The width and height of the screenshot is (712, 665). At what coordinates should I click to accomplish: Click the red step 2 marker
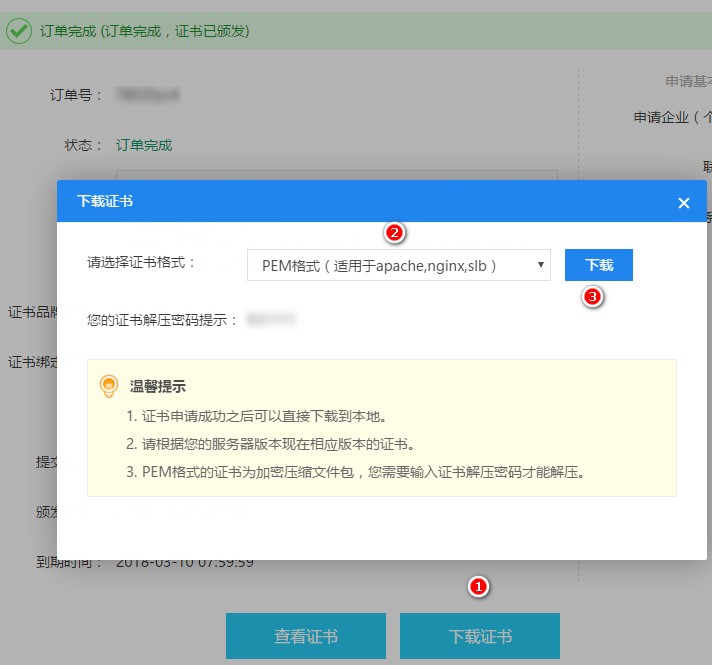pos(395,233)
